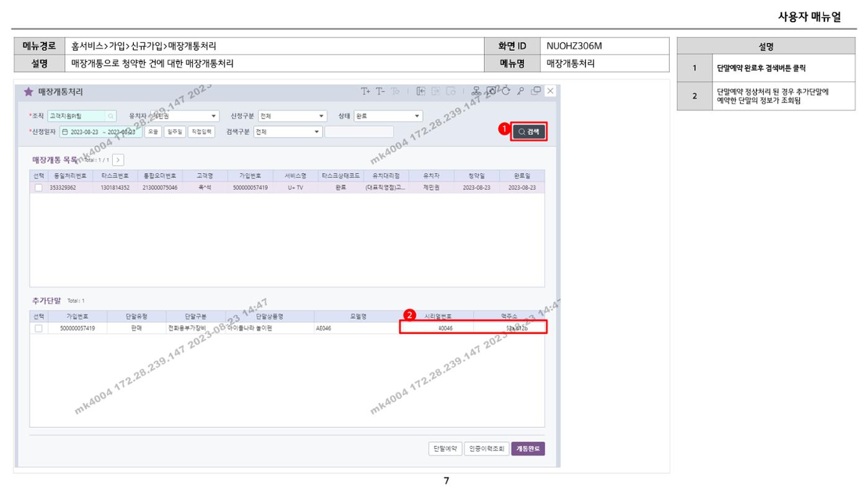Reset font size with greyed To icon
The image size is (868, 489).
[395, 92]
